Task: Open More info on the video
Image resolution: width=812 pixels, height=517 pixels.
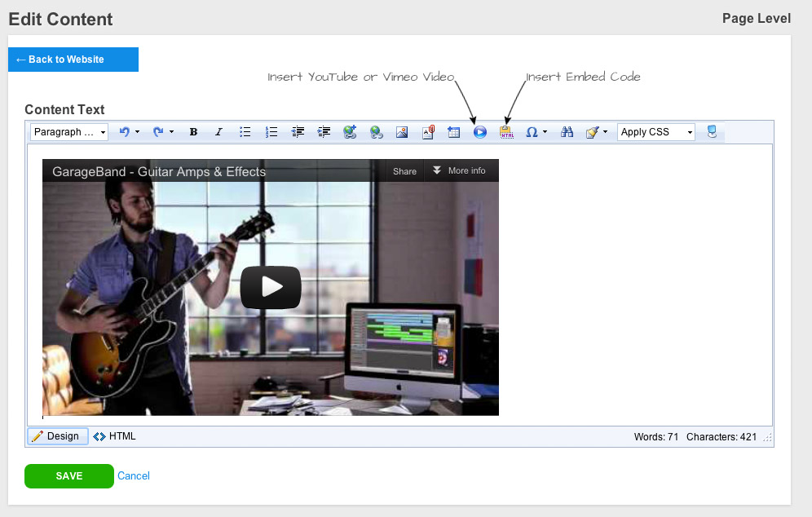Action: 461,171
